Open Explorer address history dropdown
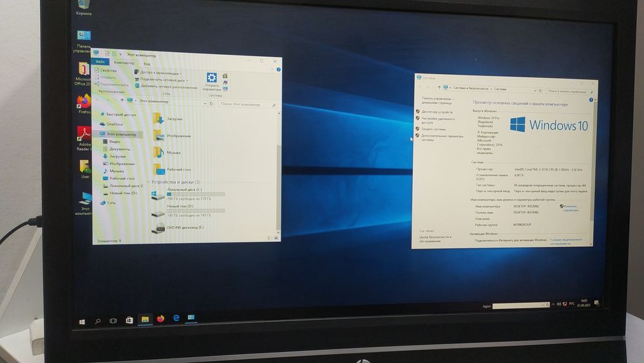This screenshot has height=363, width=644. pos(205,103)
